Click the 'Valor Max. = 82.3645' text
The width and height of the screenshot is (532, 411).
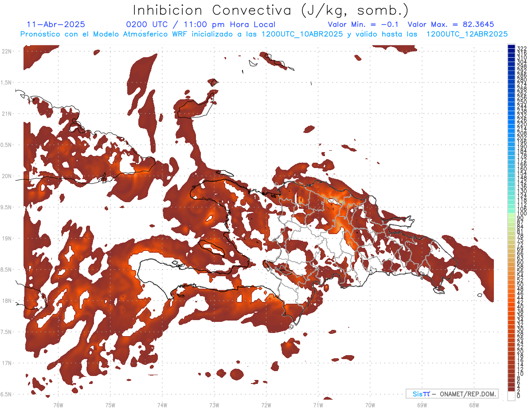[x=450, y=24]
